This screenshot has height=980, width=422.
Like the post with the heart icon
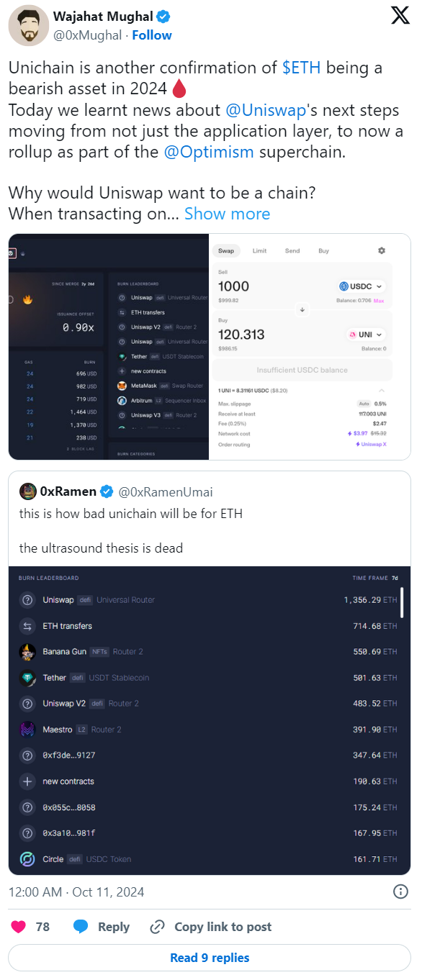pyautogui.click(x=19, y=927)
